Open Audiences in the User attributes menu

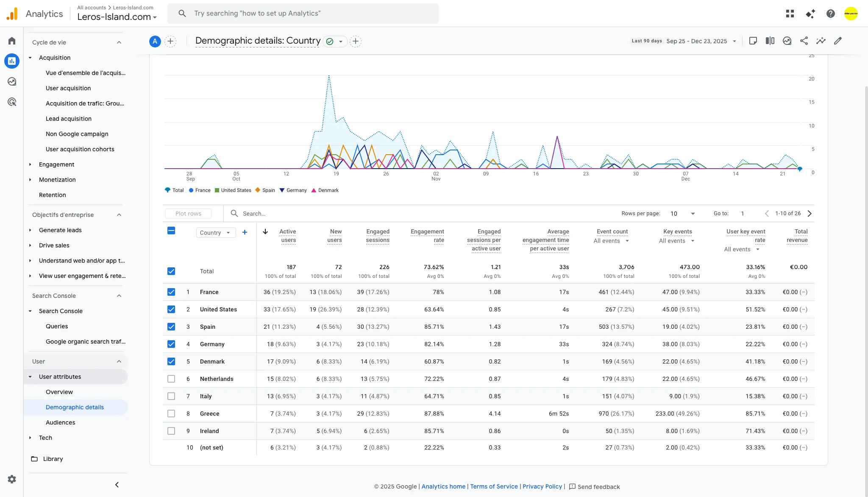60,422
